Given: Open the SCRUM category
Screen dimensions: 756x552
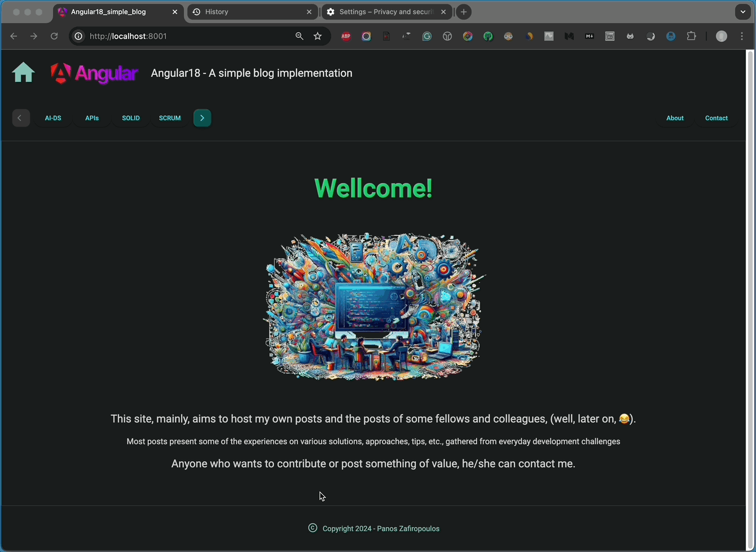Looking at the screenshot, I should point(170,118).
